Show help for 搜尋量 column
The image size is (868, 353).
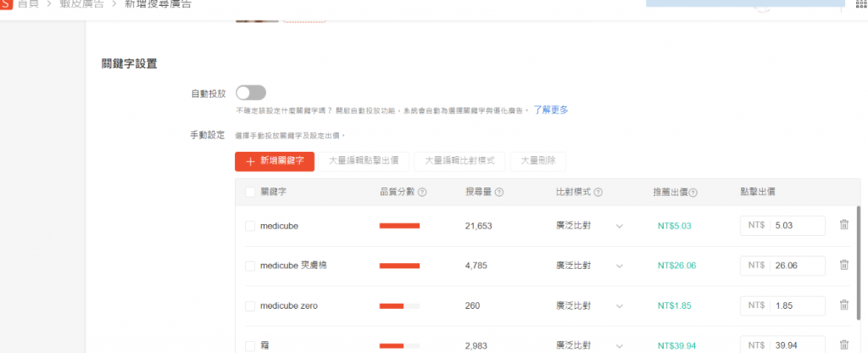click(x=498, y=193)
